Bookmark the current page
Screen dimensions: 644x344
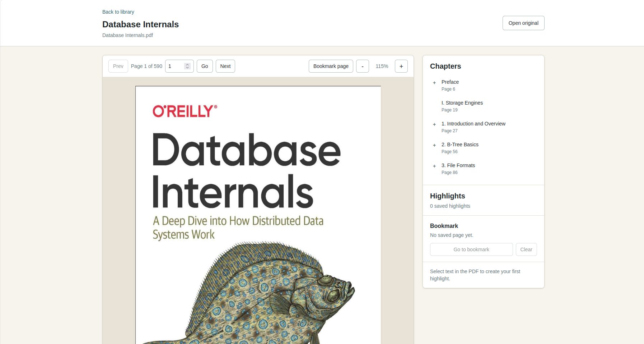(331, 66)
